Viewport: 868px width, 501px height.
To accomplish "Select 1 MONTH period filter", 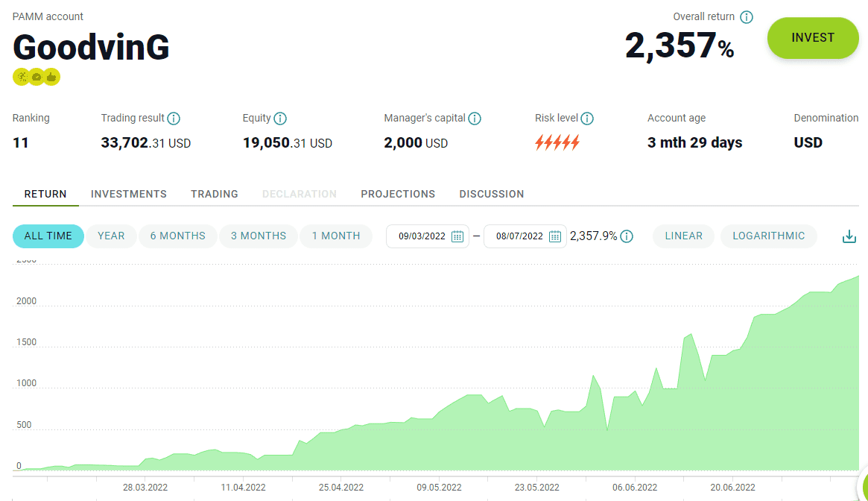I will coord(336,236).
